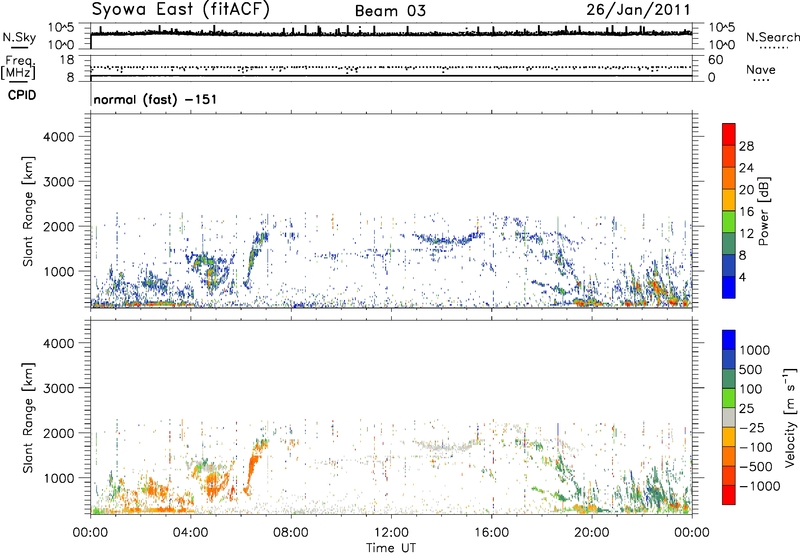The image size is (800, 554).
Task: Click the 'Freq. [MHz]' axis label
Action: click(18, 67)
